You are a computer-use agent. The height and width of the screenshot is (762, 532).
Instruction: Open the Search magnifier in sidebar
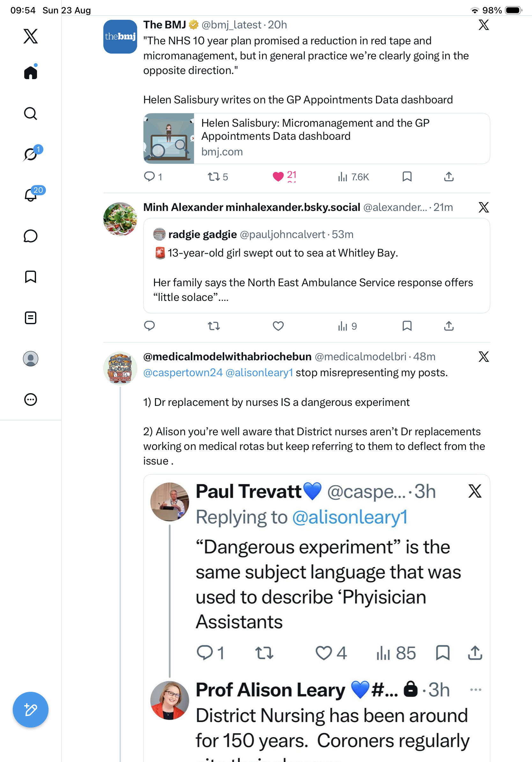click(x=31, y=114)
